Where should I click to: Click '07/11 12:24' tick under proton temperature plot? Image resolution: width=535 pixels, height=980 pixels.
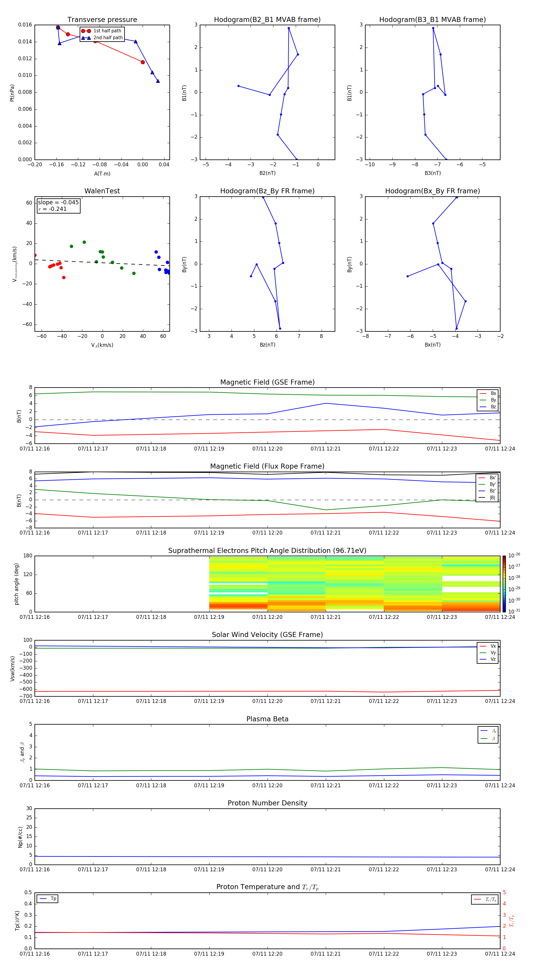click(x=500, y=954)
